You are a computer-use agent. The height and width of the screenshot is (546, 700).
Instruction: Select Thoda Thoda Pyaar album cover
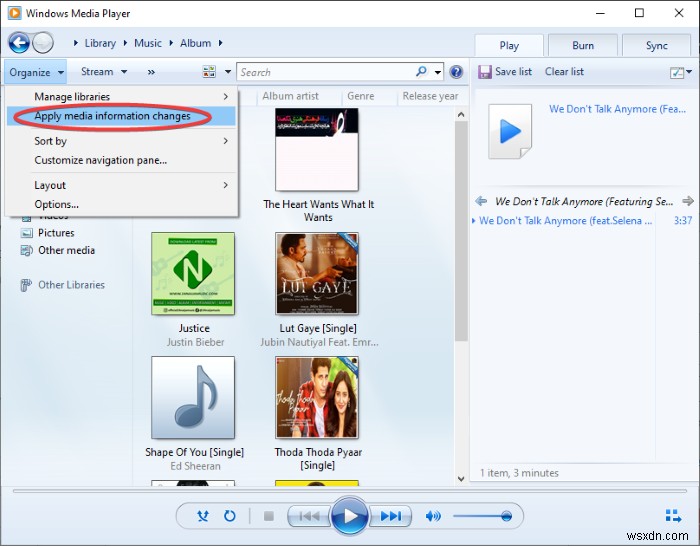point(317,397)
